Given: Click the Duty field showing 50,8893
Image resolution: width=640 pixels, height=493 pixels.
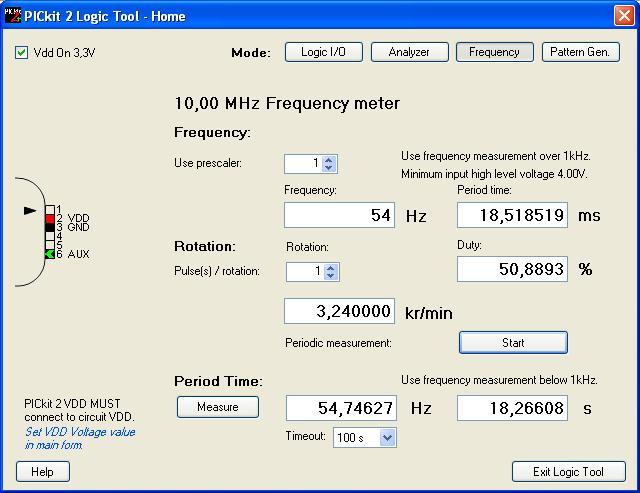Looking at the screenshot, I should (512, 269).
